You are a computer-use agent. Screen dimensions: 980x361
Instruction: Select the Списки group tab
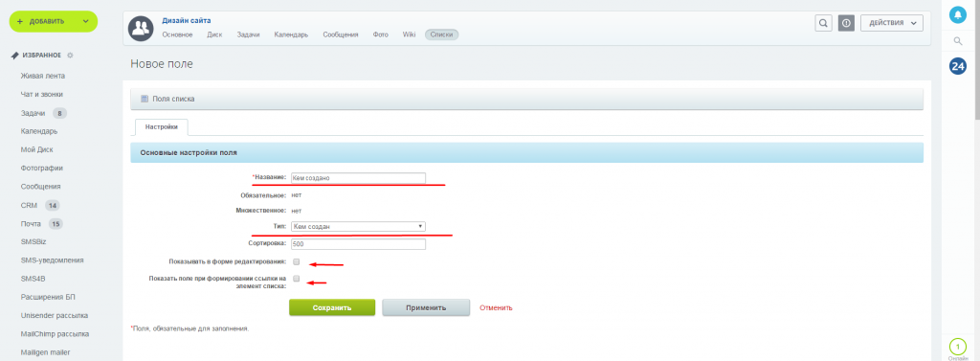point(442,35)
